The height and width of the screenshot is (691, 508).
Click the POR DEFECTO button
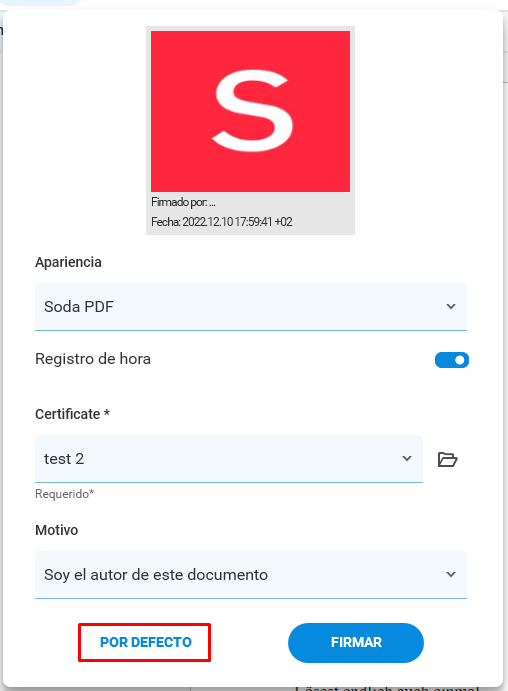(145, 643)
